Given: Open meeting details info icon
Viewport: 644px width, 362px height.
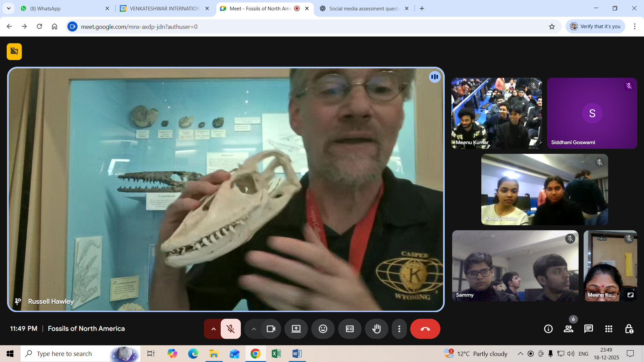Looking at the screenshot, I should pos(548,329).
